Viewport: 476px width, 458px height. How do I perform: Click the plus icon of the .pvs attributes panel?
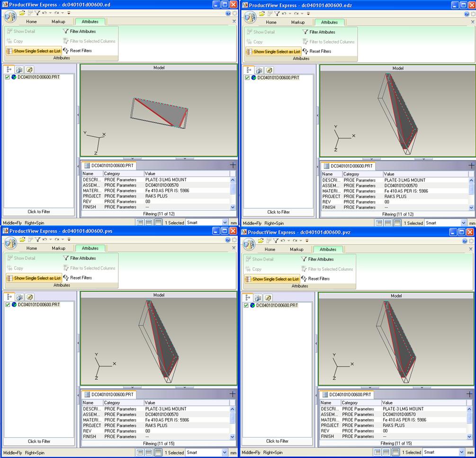pos(233,394)
